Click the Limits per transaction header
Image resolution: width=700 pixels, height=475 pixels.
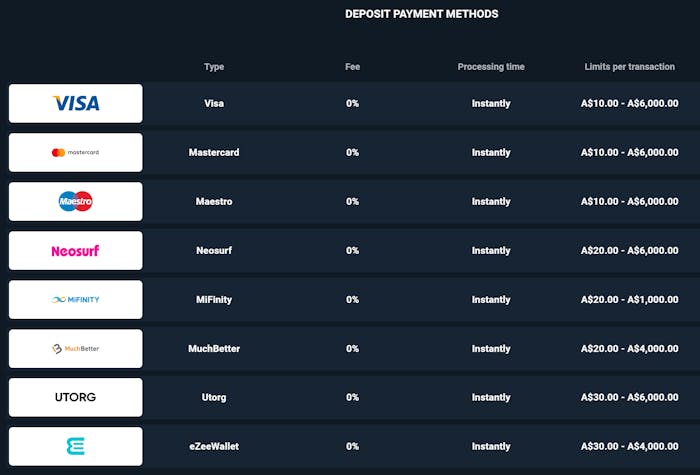coord(629,67)
